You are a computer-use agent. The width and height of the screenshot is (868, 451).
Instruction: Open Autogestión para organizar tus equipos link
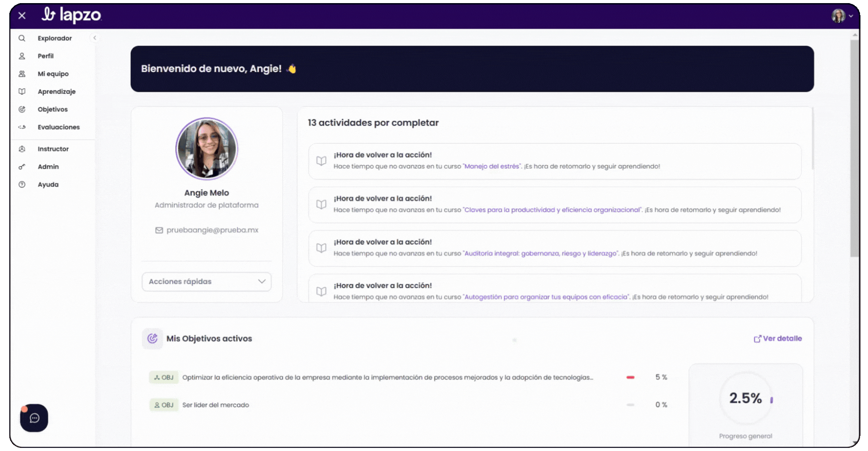coord(546,297)
